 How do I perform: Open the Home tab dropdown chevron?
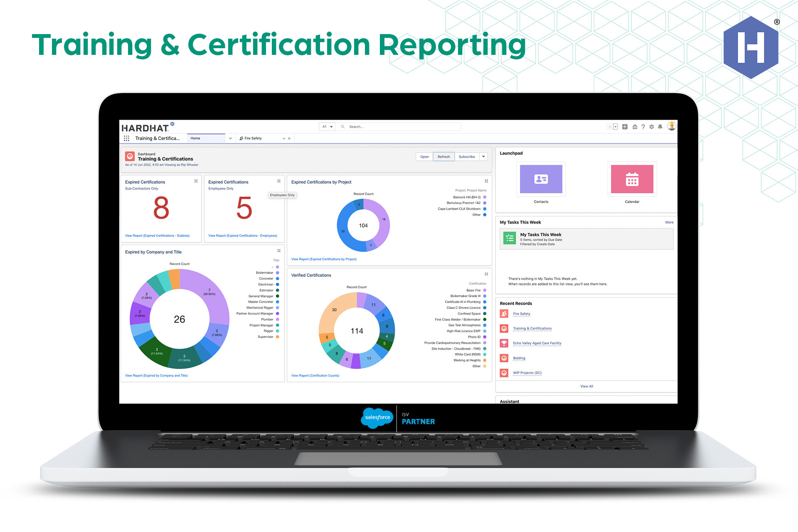(x=231, y=138)
